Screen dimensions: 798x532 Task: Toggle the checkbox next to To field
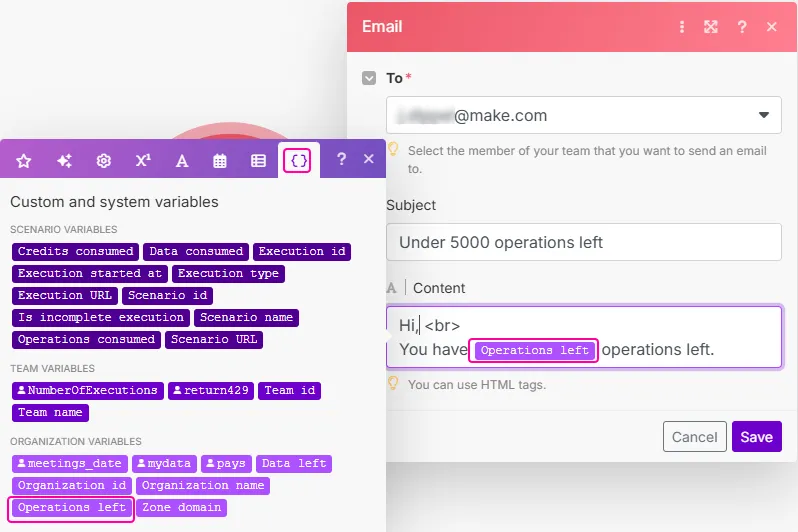pos(369,78)
